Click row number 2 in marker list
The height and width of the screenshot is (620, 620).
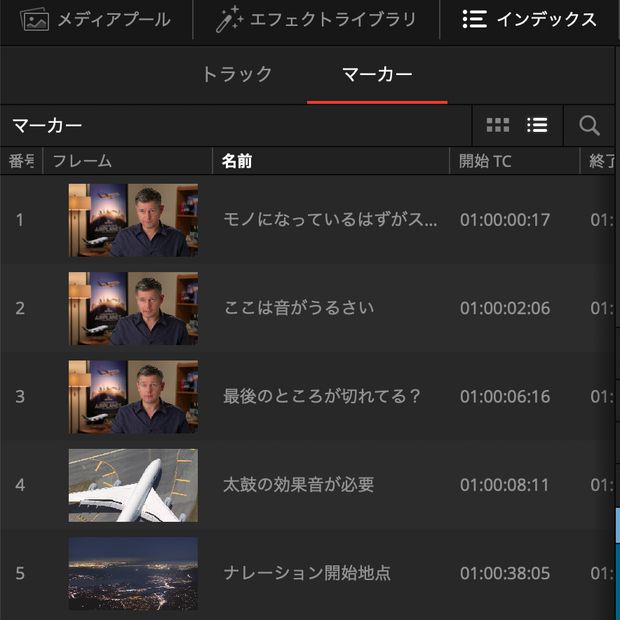[x=20, y=308]
